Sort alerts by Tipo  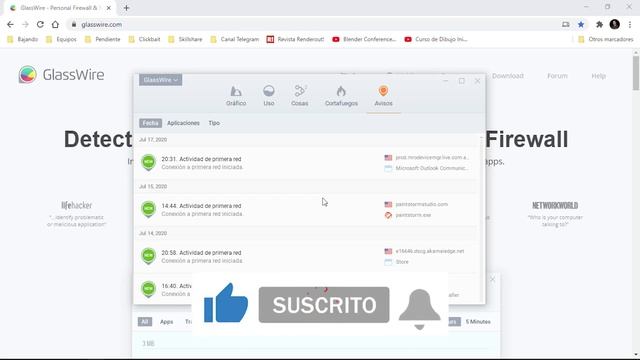tap(214, 123)
